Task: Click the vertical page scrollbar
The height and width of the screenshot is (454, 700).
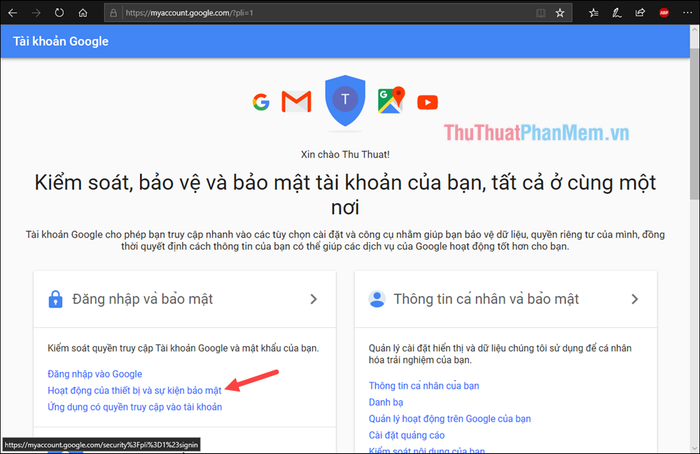Action: [x=694, y=239]
